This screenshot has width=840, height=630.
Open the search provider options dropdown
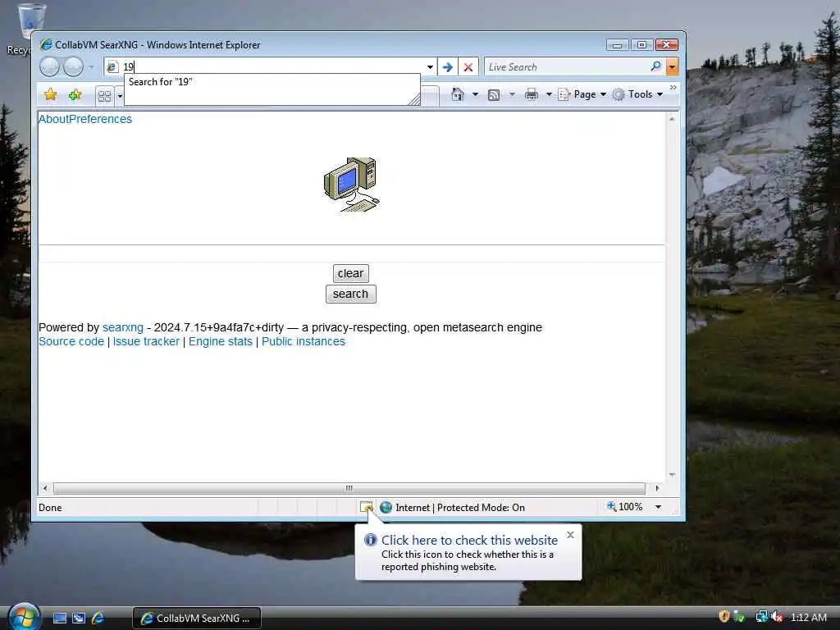pyautogui.click(x=672, y=67)
